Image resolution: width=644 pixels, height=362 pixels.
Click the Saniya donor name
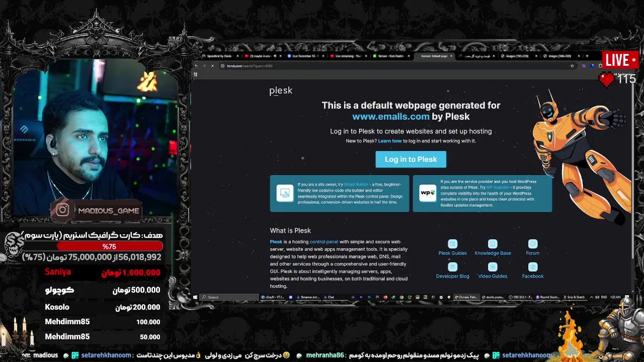58,272
